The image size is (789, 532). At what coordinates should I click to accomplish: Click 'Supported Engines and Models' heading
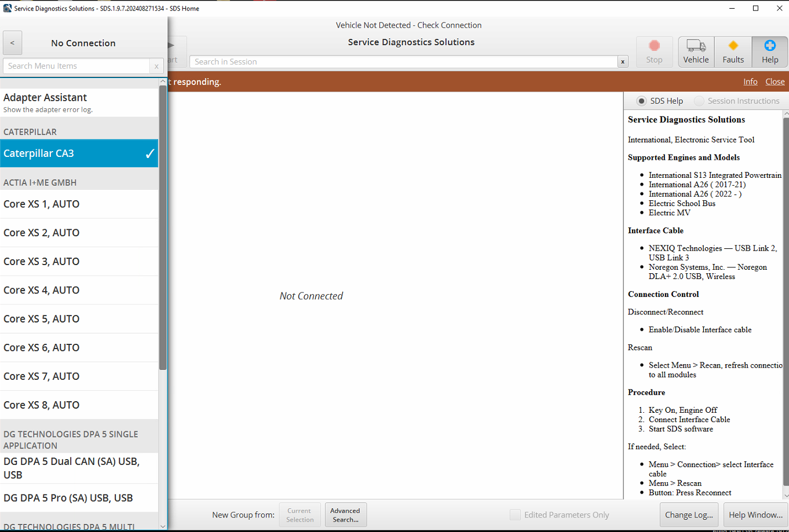(684, 157)
